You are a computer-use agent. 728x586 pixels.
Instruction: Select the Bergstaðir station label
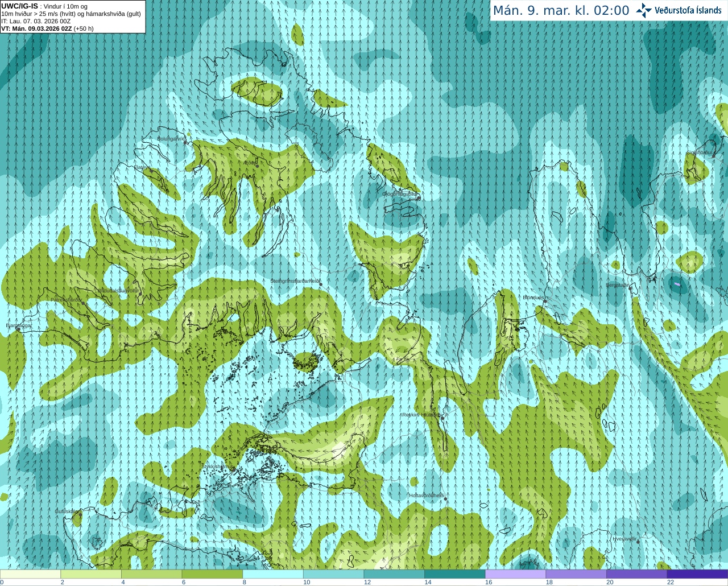618,285
